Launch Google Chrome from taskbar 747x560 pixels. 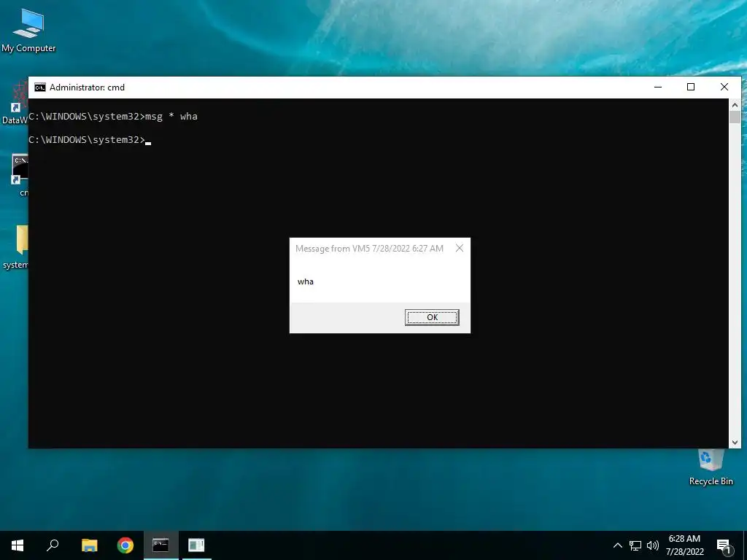(125, 545)
